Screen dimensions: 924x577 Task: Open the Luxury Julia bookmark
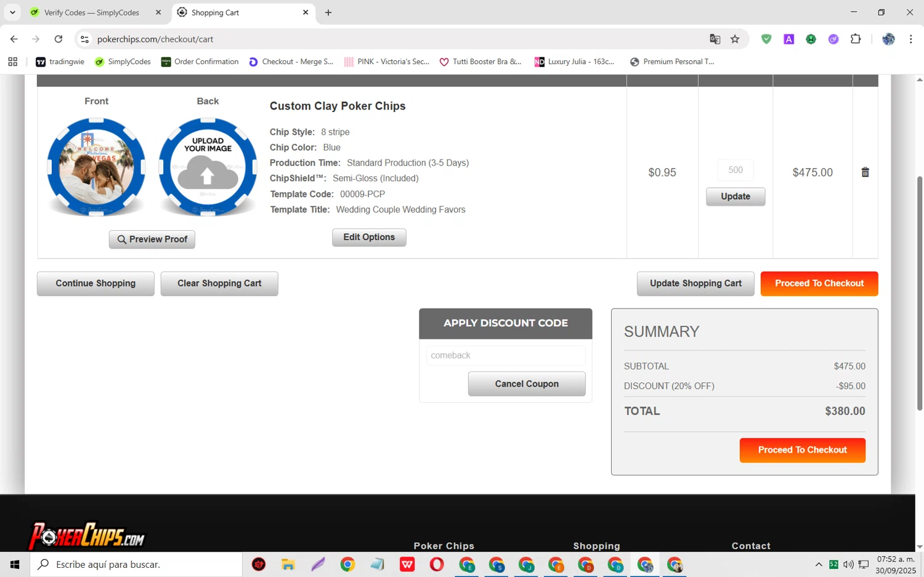[574, 62]
